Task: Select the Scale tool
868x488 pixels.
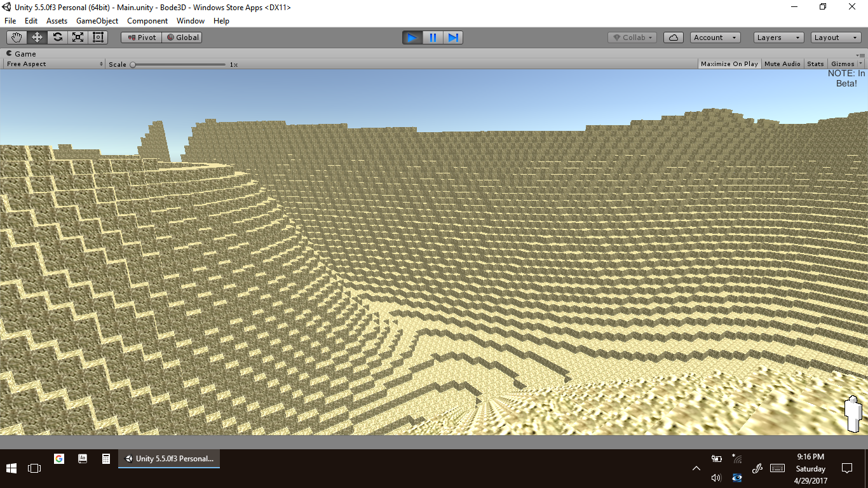Action: pos(78,37)
